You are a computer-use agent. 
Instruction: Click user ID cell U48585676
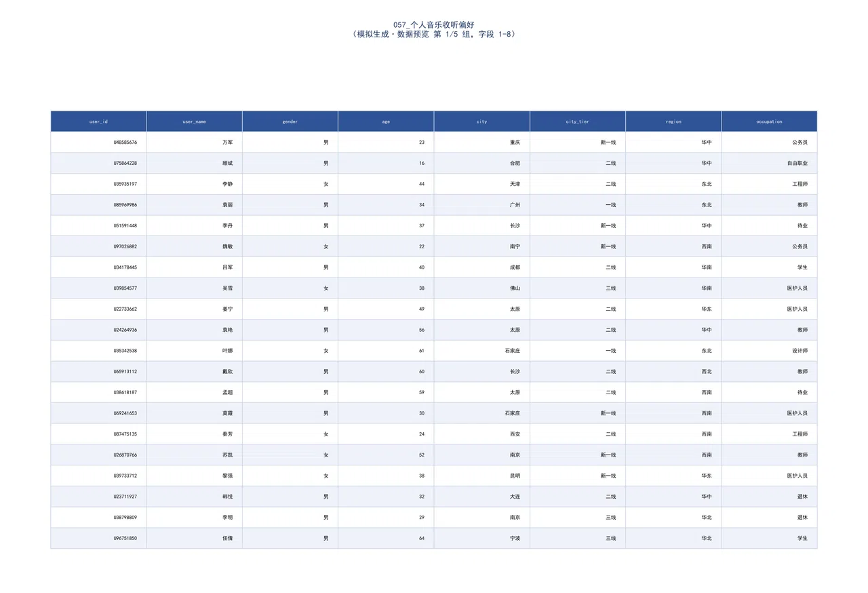(98, 142)
